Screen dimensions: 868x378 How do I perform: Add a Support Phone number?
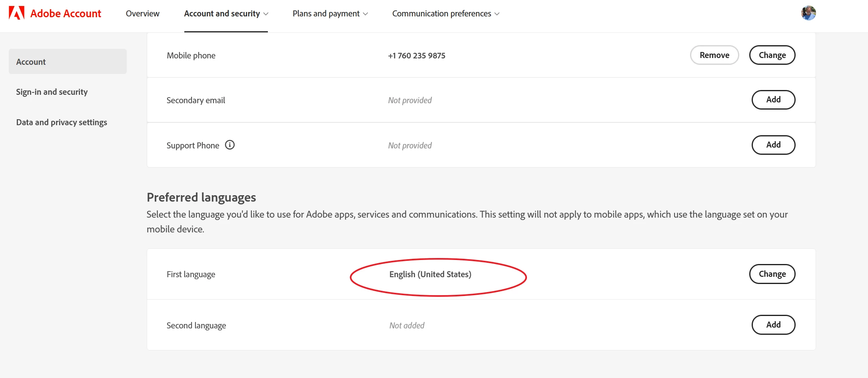coord(774,145)
